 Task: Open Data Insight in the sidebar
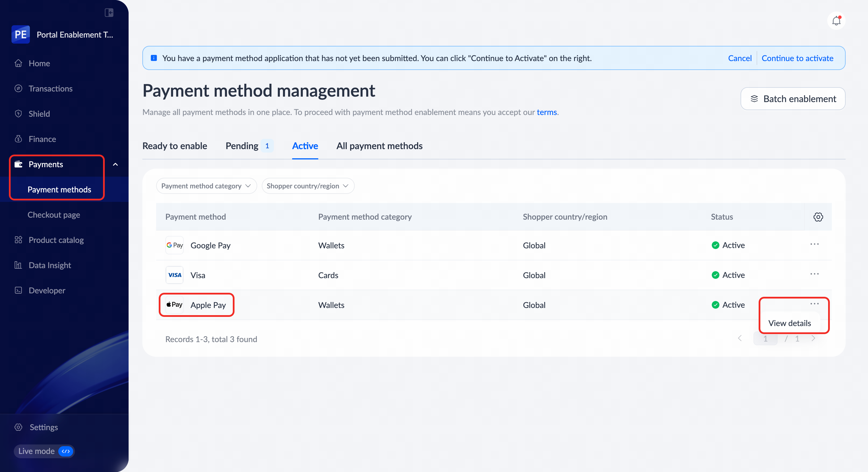pos(50,265)
